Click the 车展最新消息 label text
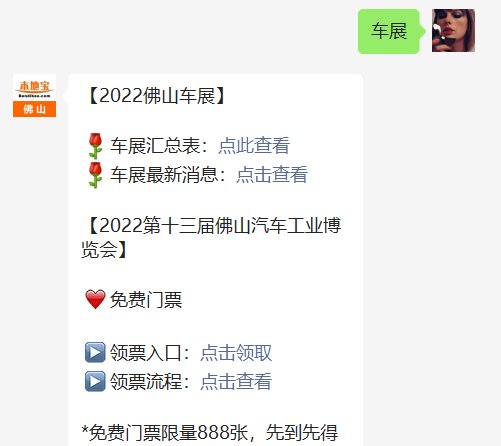The height and width of the screenshot is (446, 501). pyautogui.click(x=164, y=175)
